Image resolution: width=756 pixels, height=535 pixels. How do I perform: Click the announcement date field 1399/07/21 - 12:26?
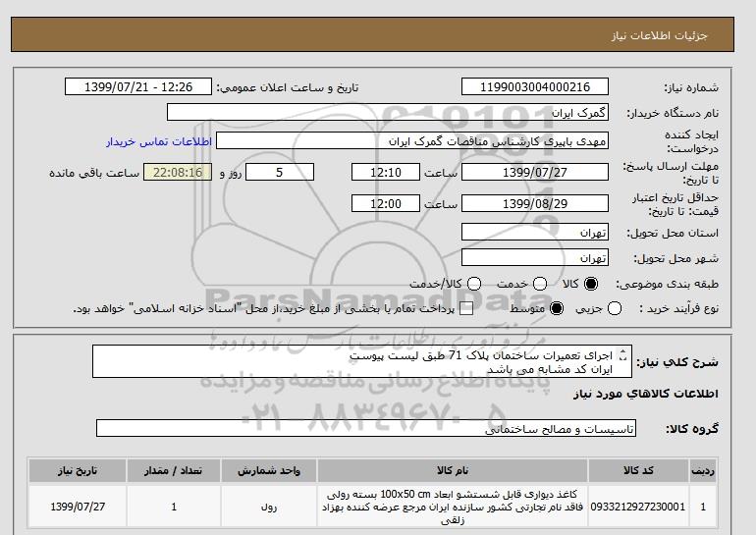coord(138,86)
